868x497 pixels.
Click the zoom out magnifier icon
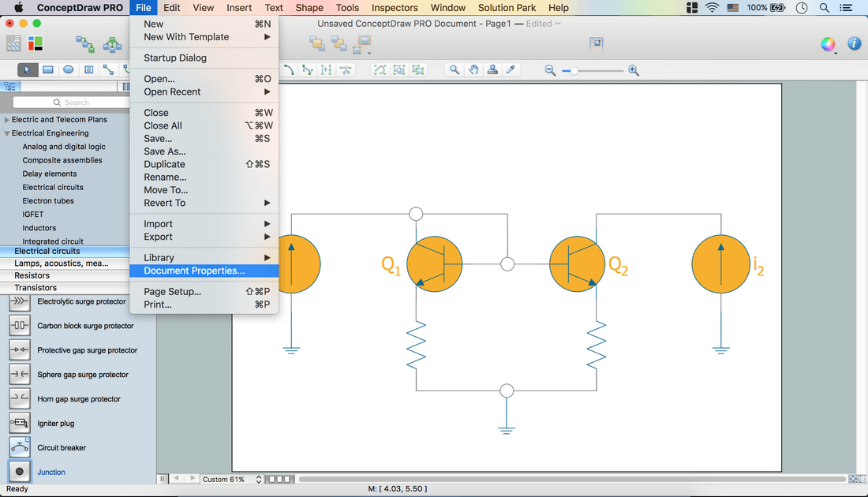550,70
